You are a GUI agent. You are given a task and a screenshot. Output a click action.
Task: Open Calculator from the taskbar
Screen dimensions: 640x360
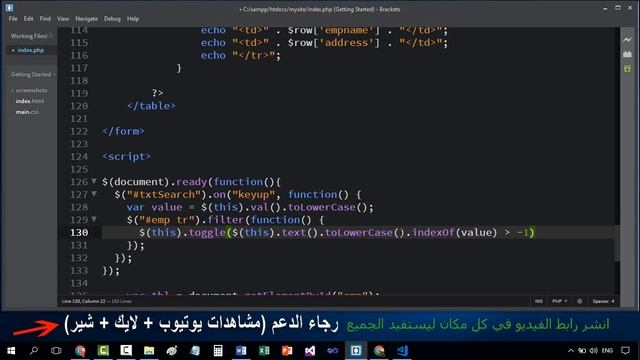click(x=218, y=351)
